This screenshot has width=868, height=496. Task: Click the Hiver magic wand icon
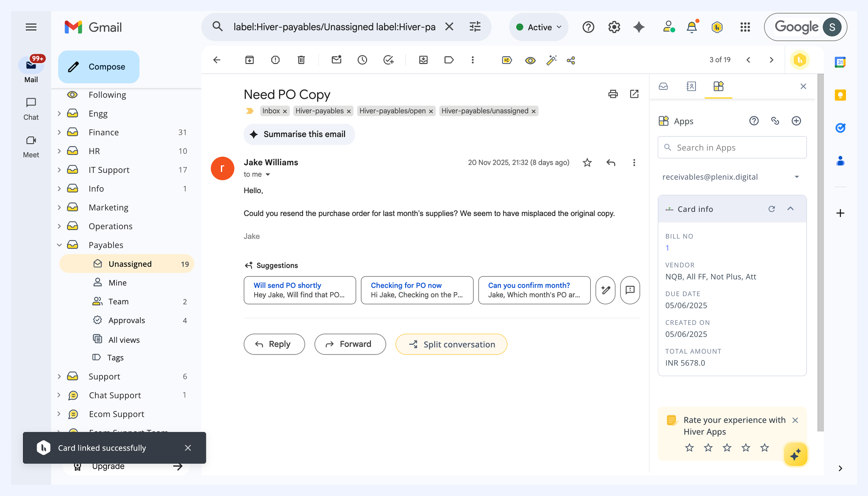click(x=551, y=60)
